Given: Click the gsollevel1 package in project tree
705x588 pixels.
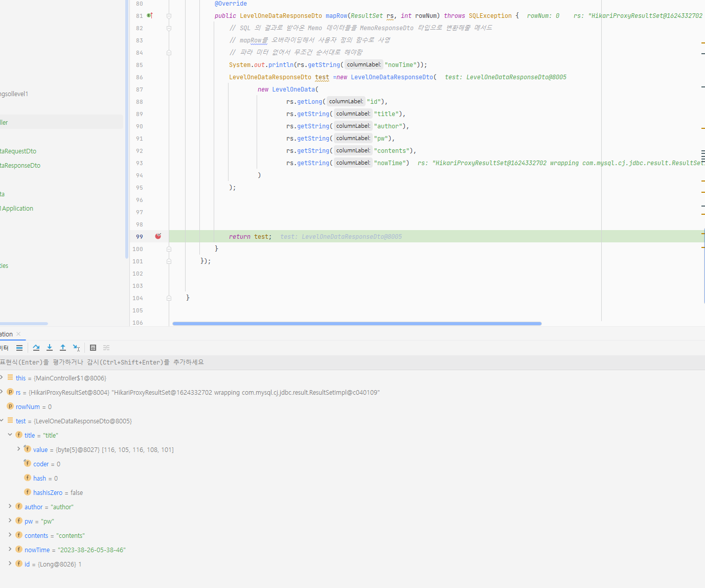Looking at the screenshot, I should (x=14, y=94).
